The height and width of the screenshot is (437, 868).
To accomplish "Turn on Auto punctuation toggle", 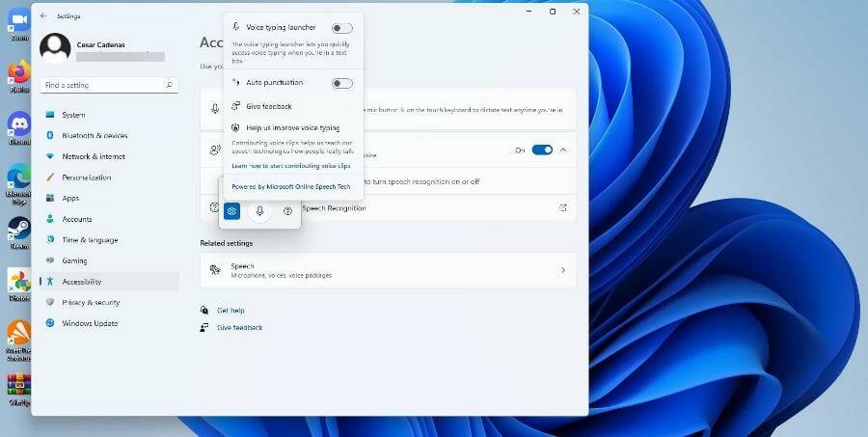I will [x=341, y=83].
